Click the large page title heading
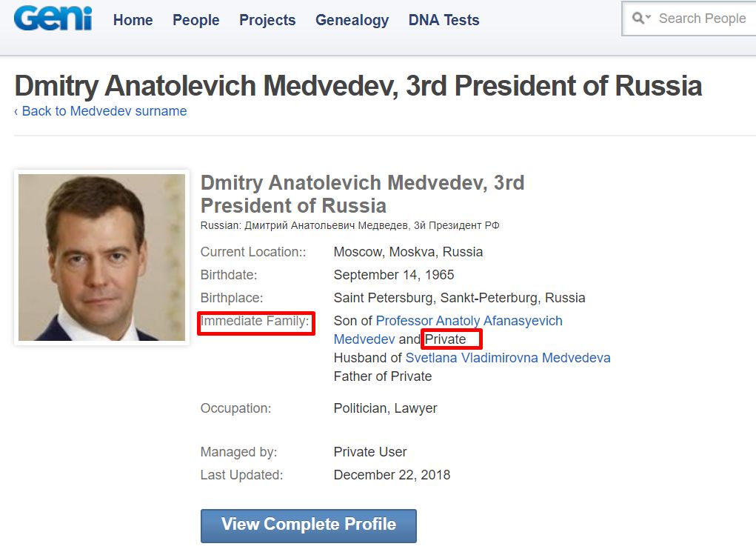 (x=358, y=86)
